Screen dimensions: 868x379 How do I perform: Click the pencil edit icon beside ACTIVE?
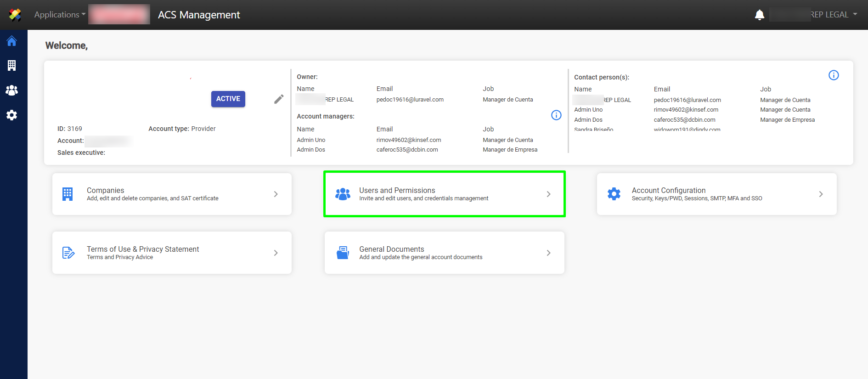coord(279,99)
